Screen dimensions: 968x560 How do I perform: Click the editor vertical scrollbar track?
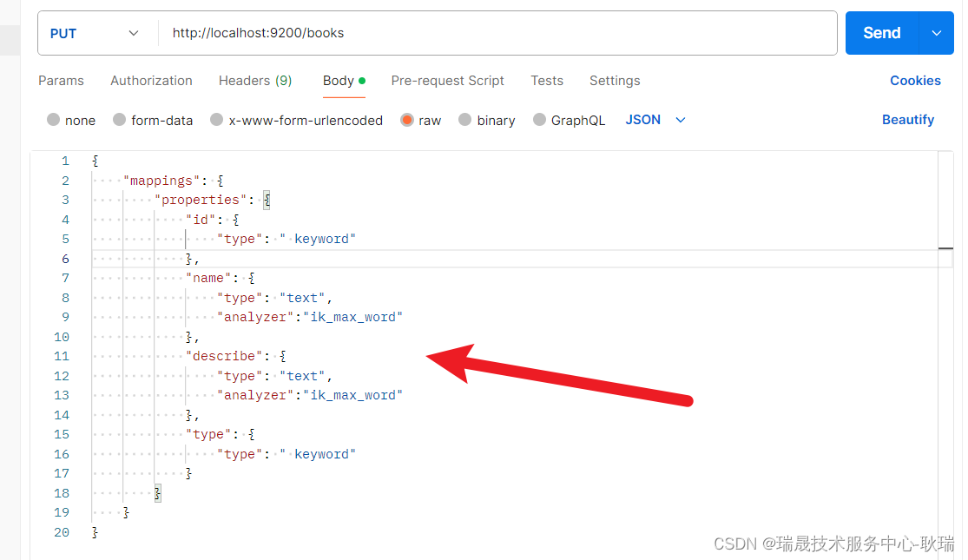click(945, 355)
